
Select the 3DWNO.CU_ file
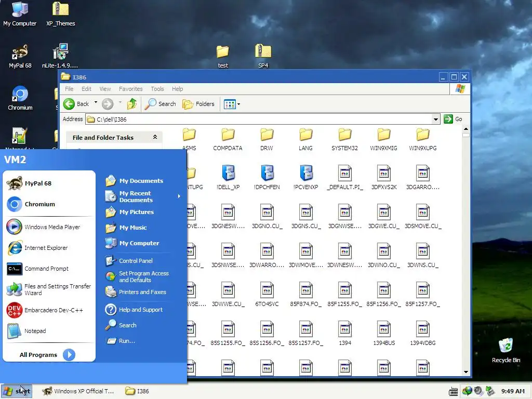(384, 256)
